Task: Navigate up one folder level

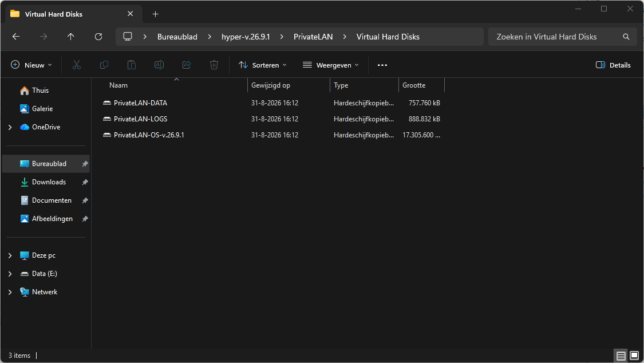Action: coord(70,37)
